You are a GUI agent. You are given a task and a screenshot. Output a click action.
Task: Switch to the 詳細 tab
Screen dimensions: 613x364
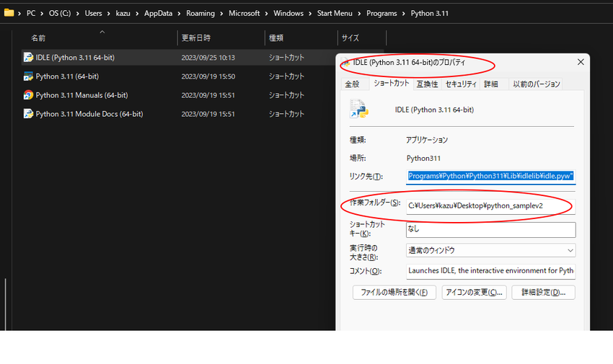click(491, 84)
